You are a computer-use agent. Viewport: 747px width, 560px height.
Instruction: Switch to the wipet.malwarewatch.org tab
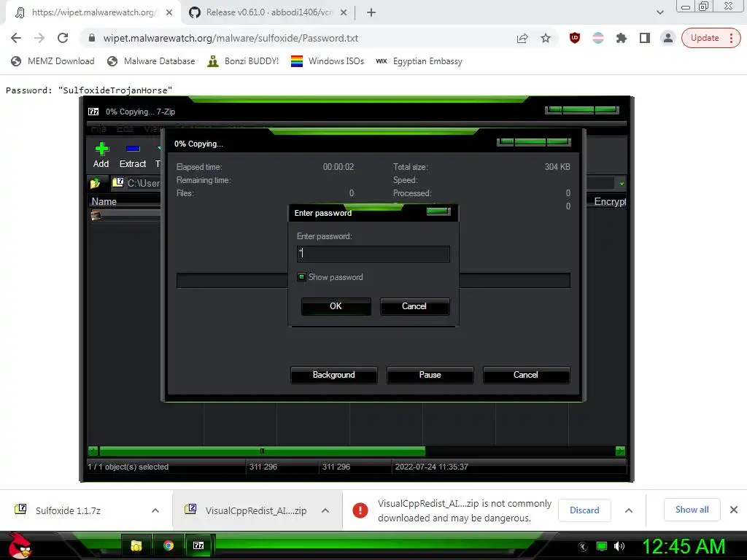93,12
